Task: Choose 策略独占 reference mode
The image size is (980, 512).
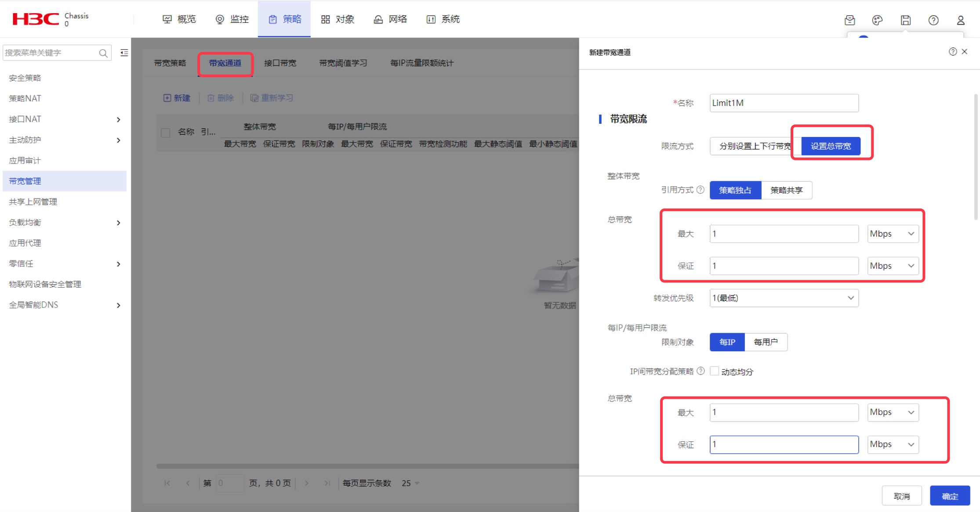Action: (x=735, y=190)
